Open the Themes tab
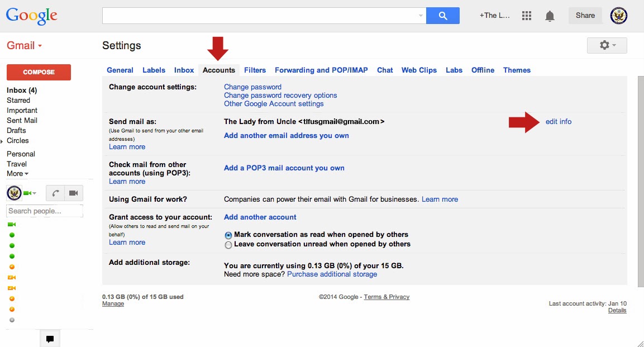The image size is (644, 347). pyautogui.click(x=517, y=70)
